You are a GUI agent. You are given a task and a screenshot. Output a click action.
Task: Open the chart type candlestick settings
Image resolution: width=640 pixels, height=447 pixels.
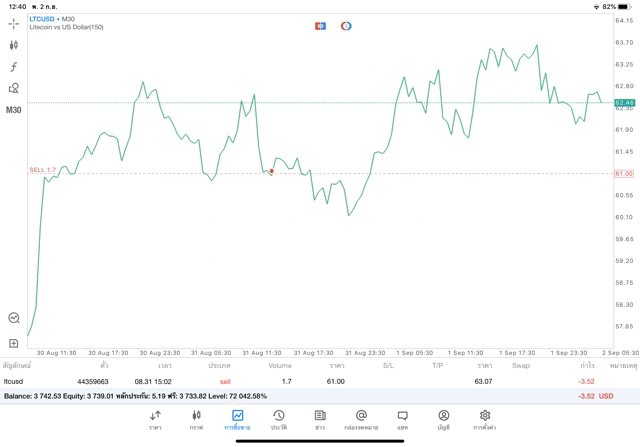[x=14, y=45]
